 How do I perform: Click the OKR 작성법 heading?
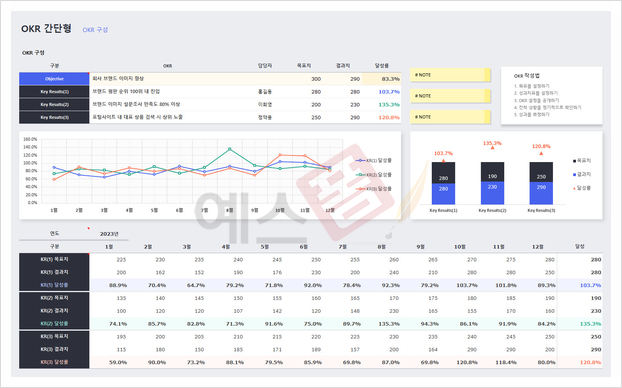(526, 76)
